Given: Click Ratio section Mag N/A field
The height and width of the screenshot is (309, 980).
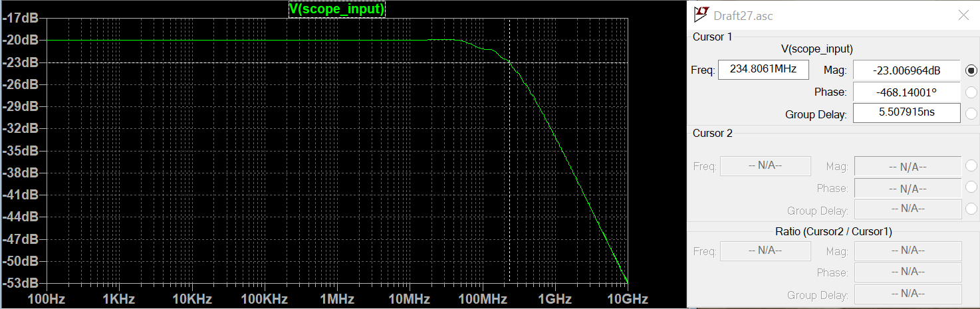Looking at the screenshot, I should pos(908,251).
